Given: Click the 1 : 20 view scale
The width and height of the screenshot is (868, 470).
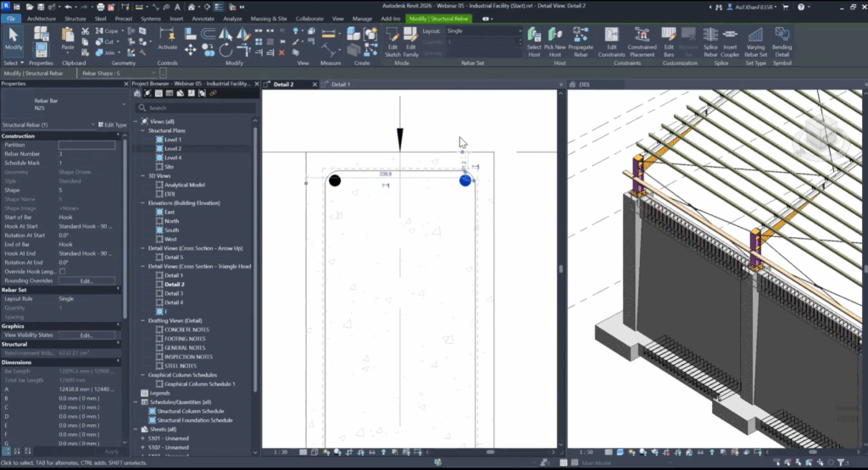Looking at the screenshot, I should click(281, 452).
